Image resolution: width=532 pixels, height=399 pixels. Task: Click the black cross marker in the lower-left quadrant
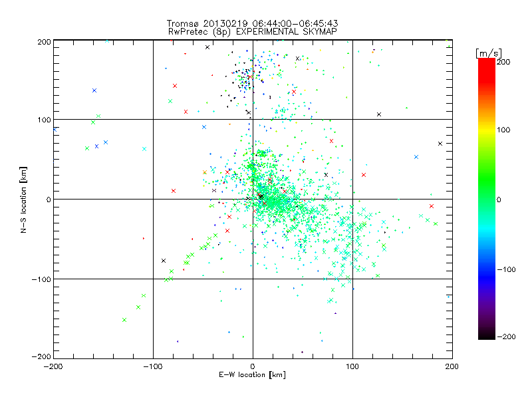[164, 261]
